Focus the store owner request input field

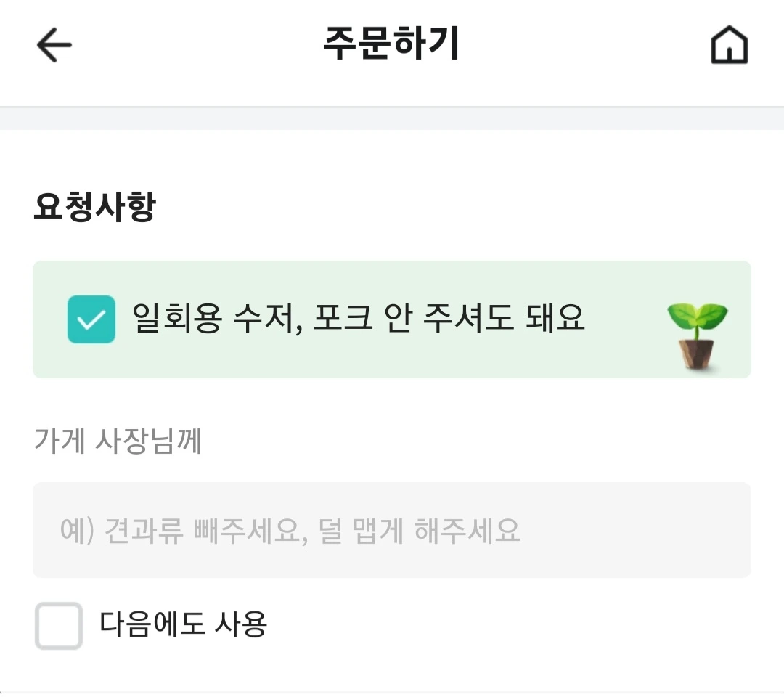[x=392, y=530]
